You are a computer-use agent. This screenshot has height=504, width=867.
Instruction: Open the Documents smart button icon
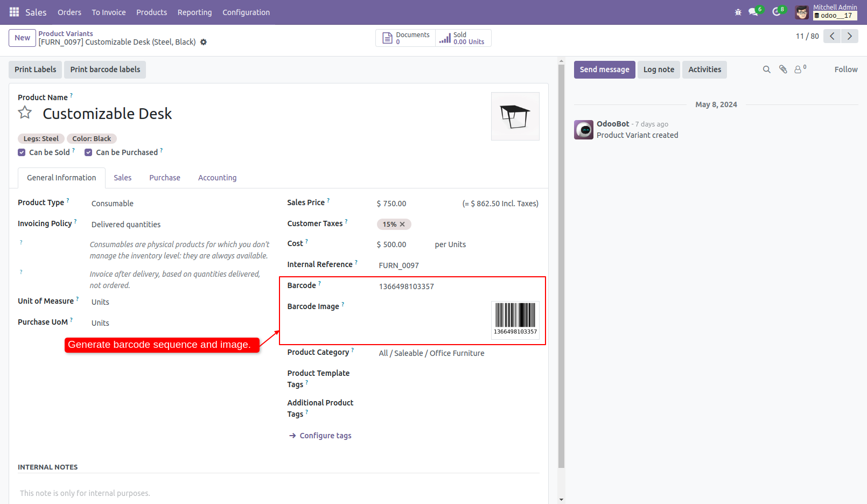387,38
